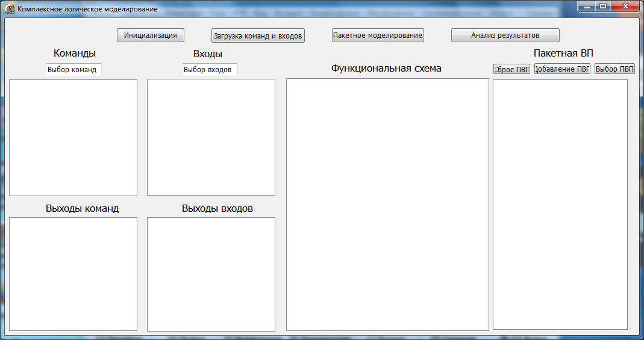The height and width of the screenshot is (340, 644).
Task: Click the Пакетная ВП list area
Action: click(x=560, y=205)
